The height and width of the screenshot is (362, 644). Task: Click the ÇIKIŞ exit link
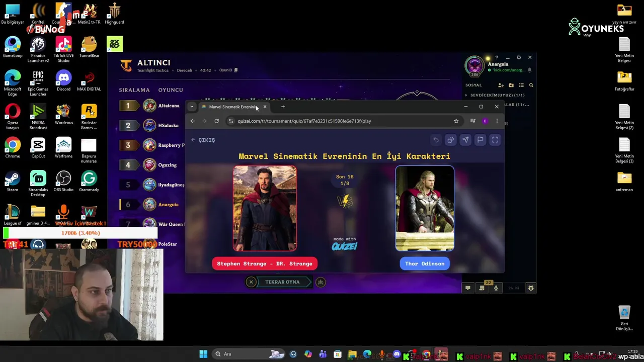tap(203, 140)
